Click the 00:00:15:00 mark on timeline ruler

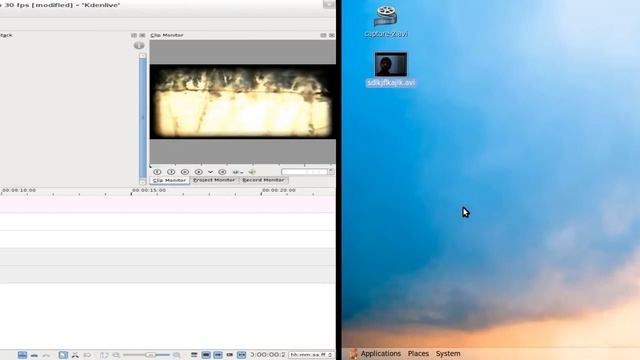pos(149,191)
